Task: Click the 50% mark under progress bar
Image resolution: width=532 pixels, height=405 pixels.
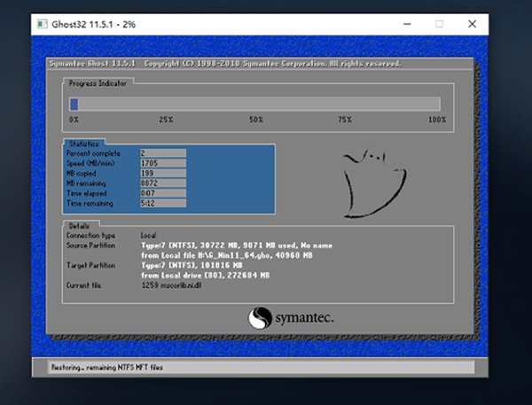Action: [255, 120]
